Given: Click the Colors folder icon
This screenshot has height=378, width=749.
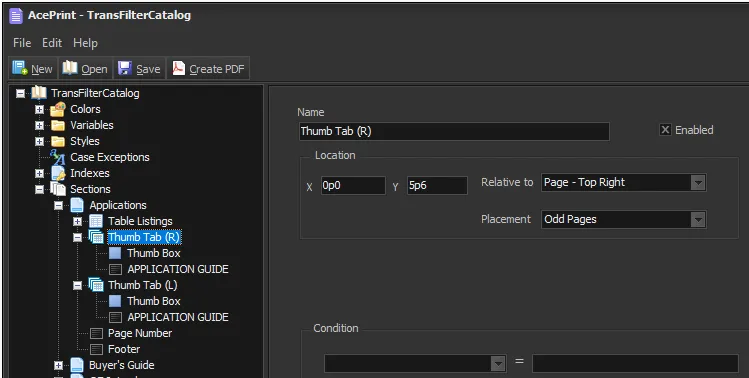Looking at the screenshot, I should (58, 109).
